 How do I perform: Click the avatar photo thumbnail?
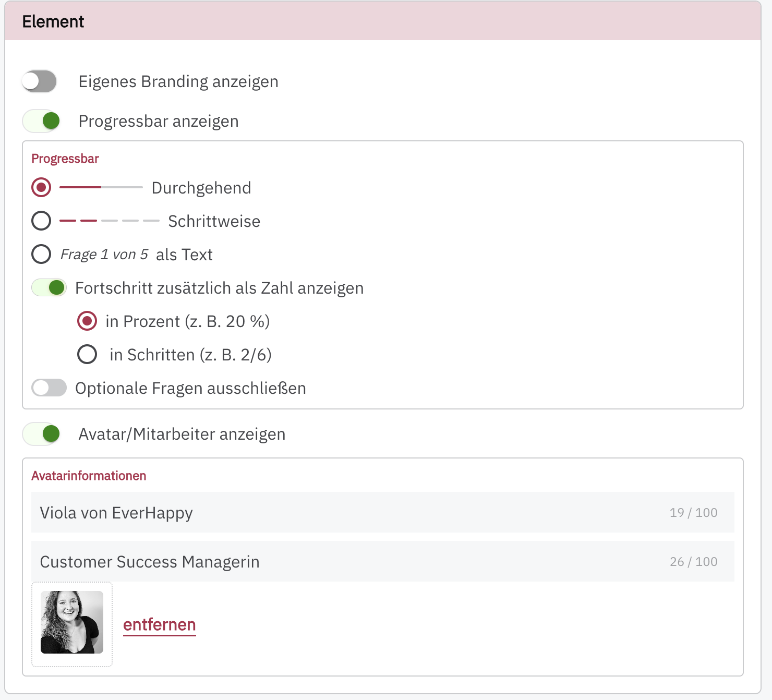72,622
